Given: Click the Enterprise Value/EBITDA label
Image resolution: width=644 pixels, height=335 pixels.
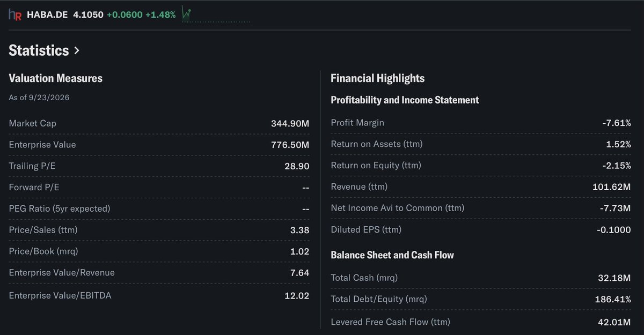Looking at the screenshot, I should pos(60,295).
